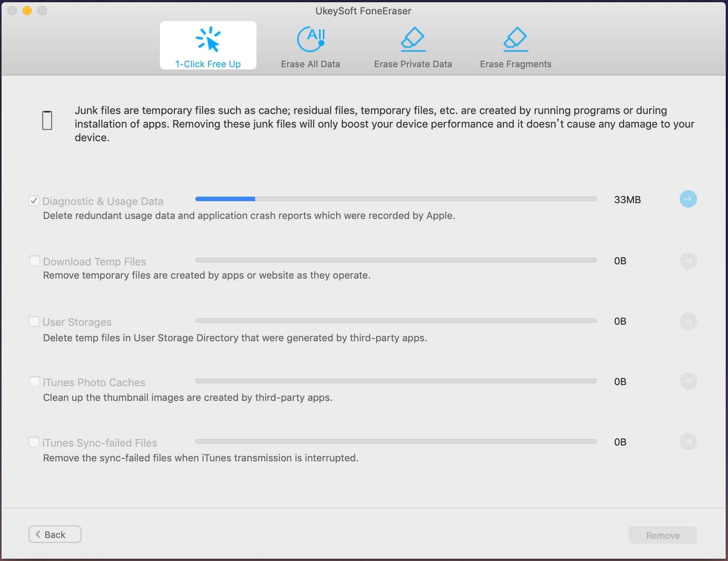
Task: Open the 1-Click Free Up icon
Action: pos(208,39)
